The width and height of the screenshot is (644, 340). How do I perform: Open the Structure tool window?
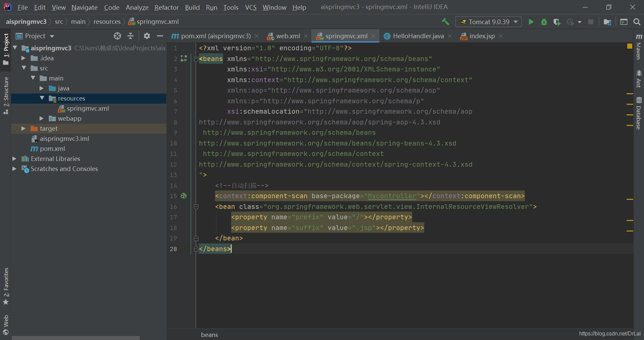(6, 96)
